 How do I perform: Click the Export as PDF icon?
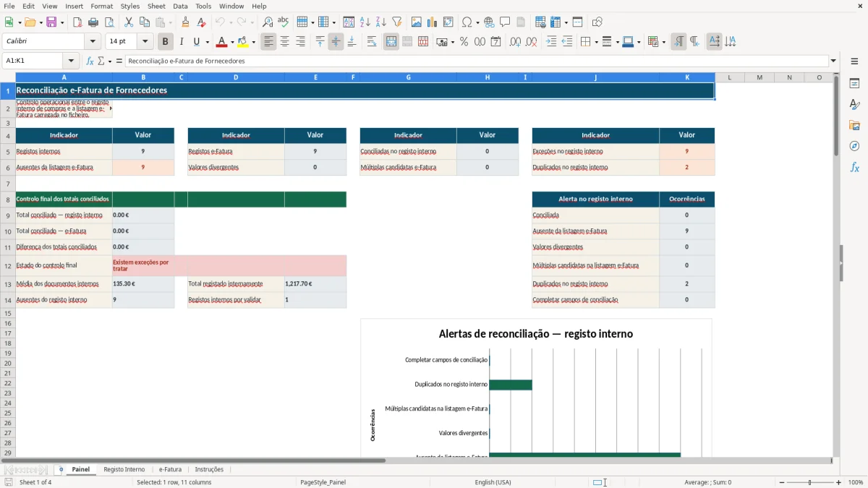[x=77, y=22]
